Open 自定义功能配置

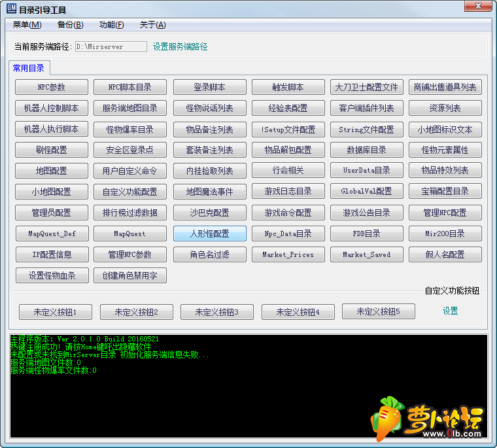click(x=130, y=192)
